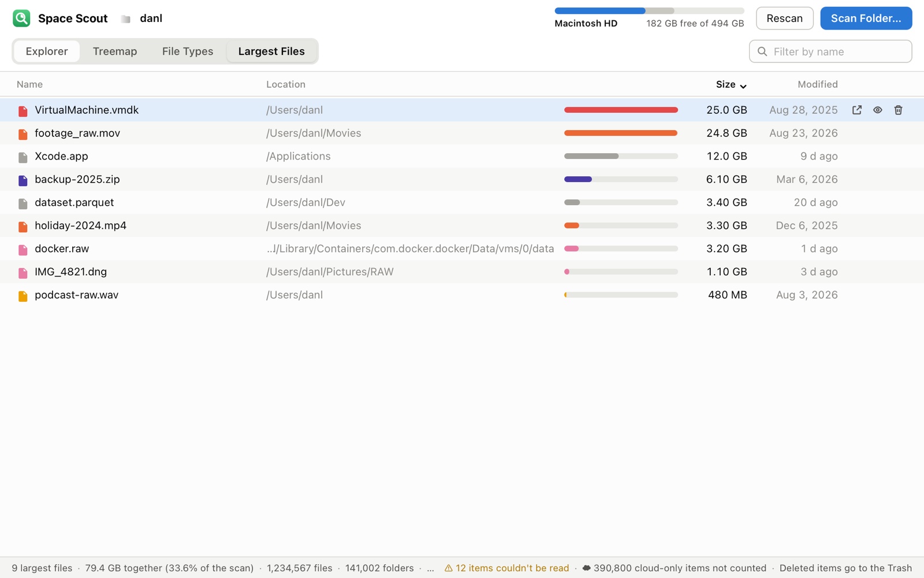Expand the status bar ellipsis overflow
This screenshot has width=924, height=578.
pyautogui.click(x=430, y=568)
